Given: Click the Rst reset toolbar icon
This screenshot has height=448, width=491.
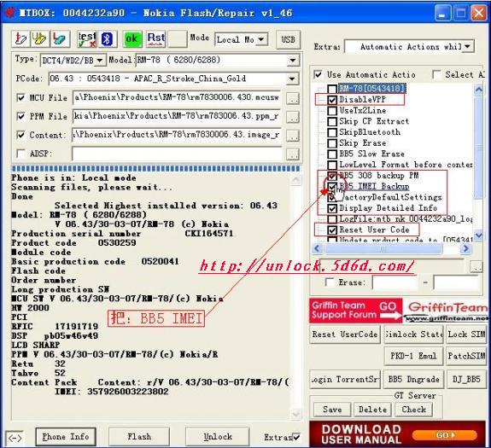Looking at the screenshot, I should (x=156, y=39).
